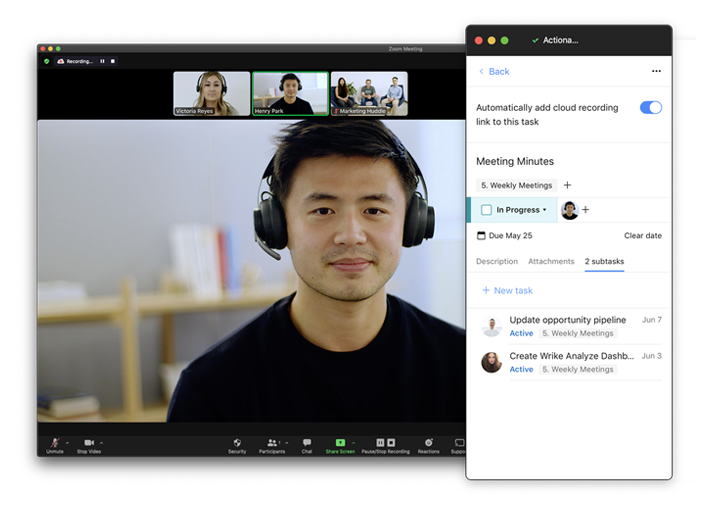The image size is (704, 512).
Task: Switch to the Attachments tab
Action: (551, 261)
